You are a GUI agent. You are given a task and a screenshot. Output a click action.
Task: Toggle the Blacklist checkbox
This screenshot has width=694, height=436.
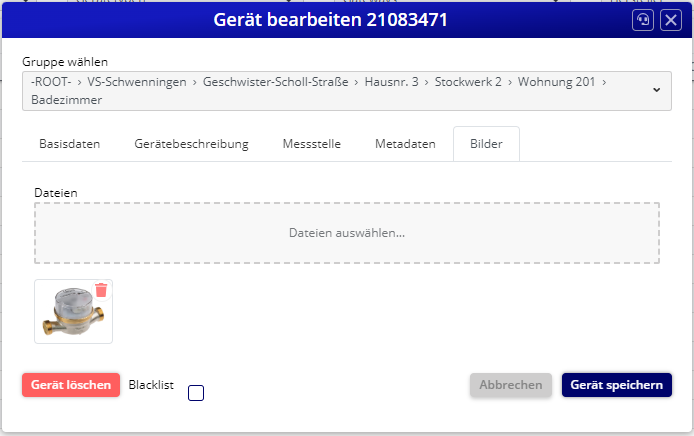click(x=196, y=393)
